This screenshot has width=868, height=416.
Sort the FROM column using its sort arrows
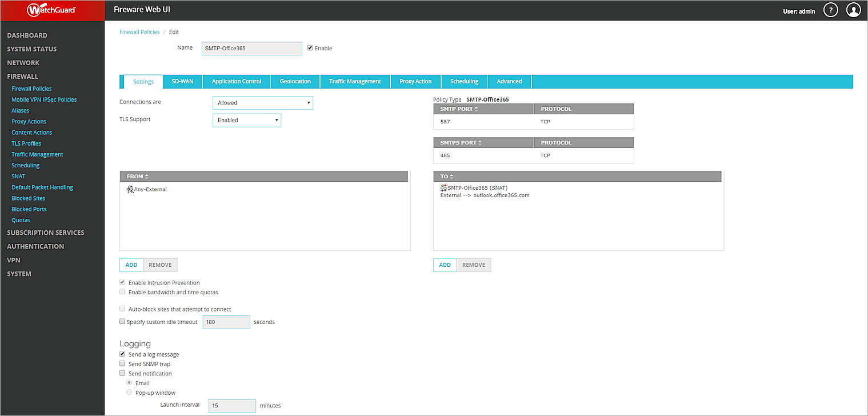point(145,176)
